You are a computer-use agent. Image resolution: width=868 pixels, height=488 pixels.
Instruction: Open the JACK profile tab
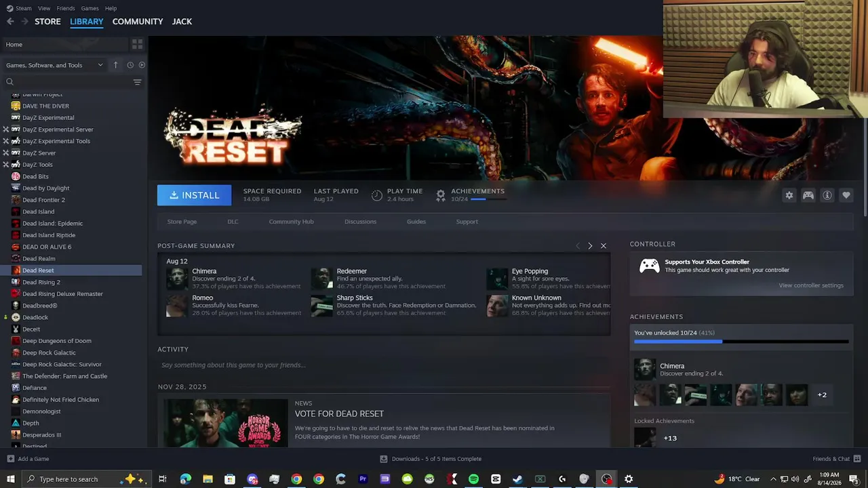(x=182, y=22)
